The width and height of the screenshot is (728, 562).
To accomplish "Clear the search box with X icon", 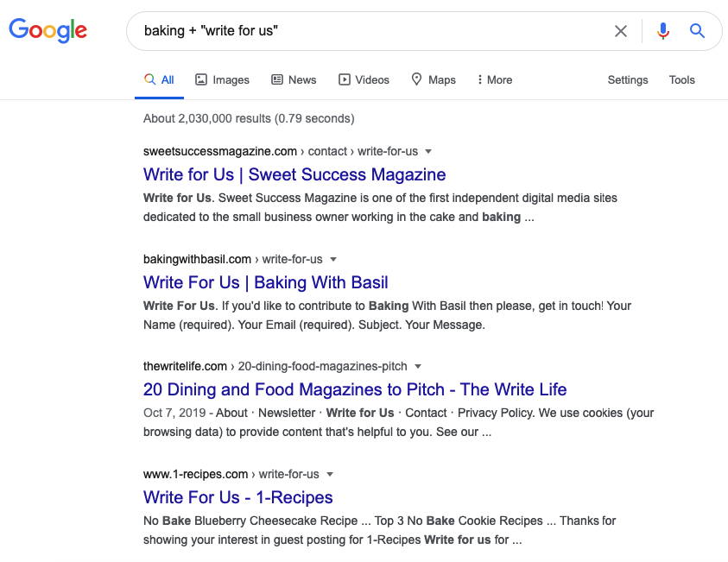I will pos(621,31).
